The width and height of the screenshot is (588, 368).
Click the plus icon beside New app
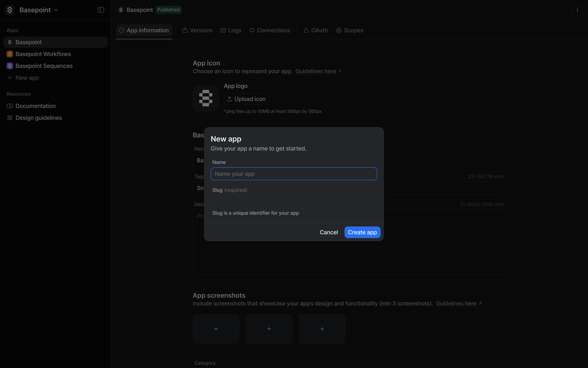(x=10, y=78)
